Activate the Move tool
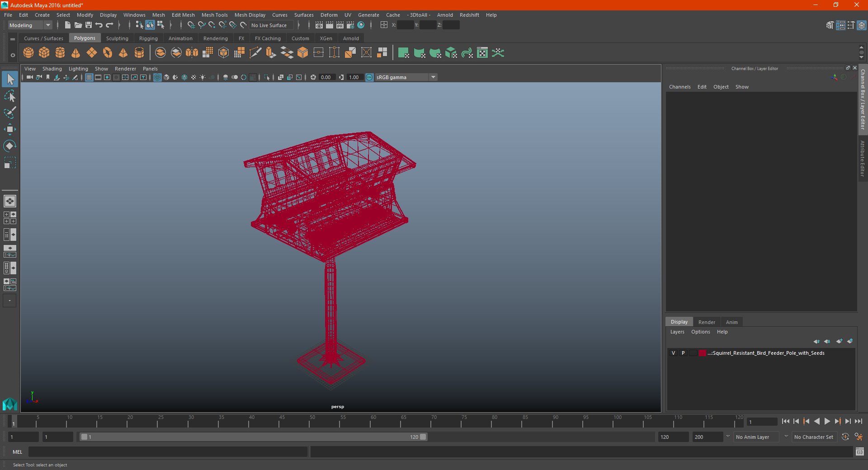This screenshot has width=868, height=470. pos(10,129)
